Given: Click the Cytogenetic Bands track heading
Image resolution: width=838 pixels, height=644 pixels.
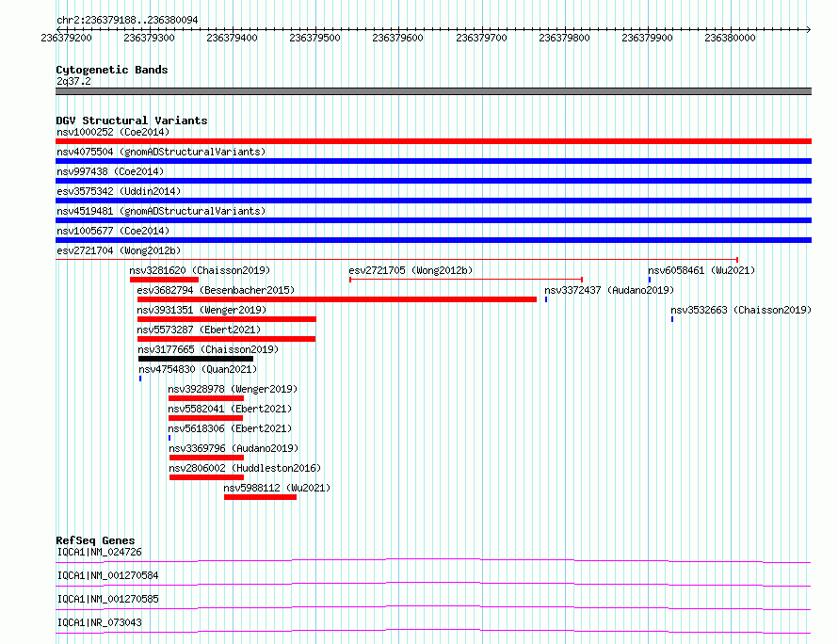Looking at the screenshot, I should click(x=112, y=70).
